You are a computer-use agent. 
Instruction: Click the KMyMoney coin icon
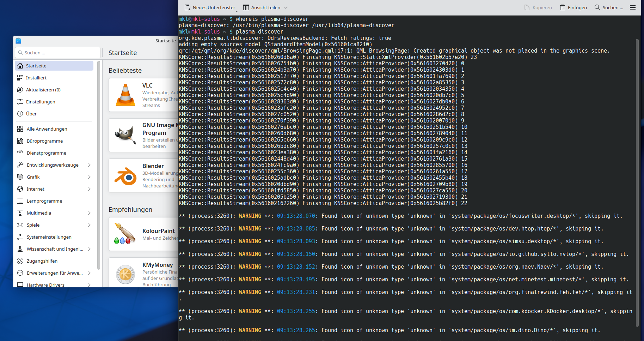pos(125,274)
